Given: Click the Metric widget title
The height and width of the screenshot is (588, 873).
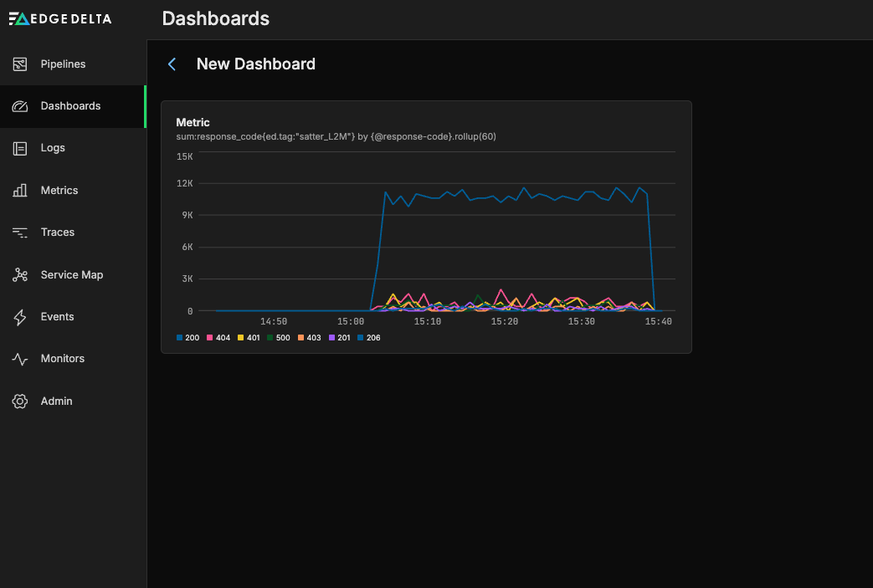Looking at the screenshot, I should point(193,122).
